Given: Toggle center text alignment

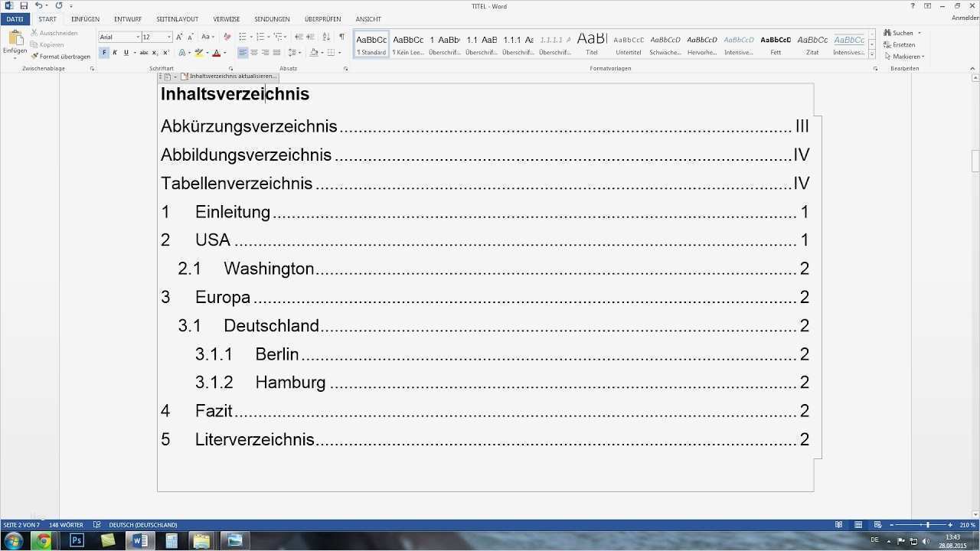Looking at the screenshot, I should pyautogui.click(x=253, y=51).
